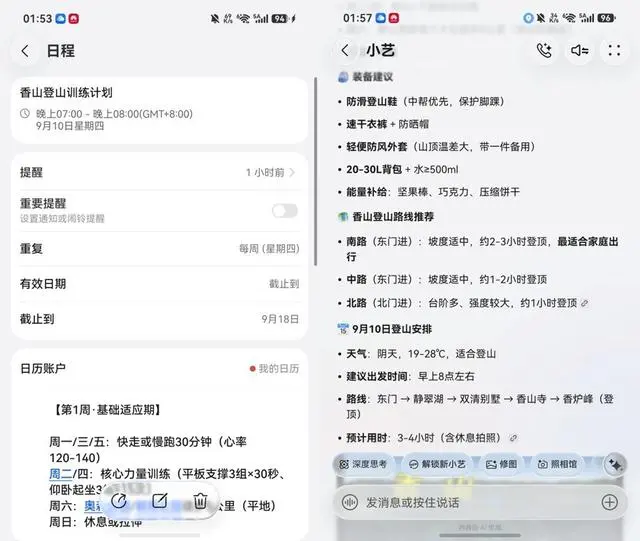Tap the plus icon in message bar
This screenshot has height=541, width=640.
(609, 503)
